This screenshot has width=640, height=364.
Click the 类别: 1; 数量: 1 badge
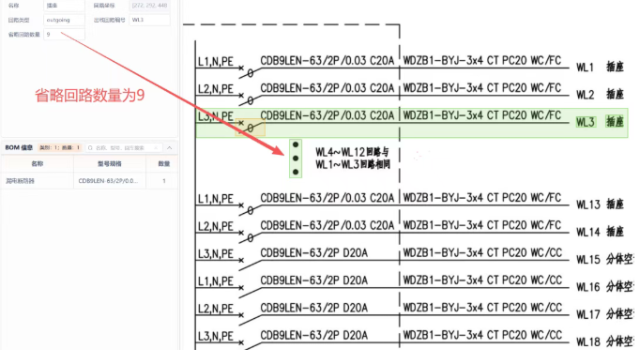(x=60, y=147)
